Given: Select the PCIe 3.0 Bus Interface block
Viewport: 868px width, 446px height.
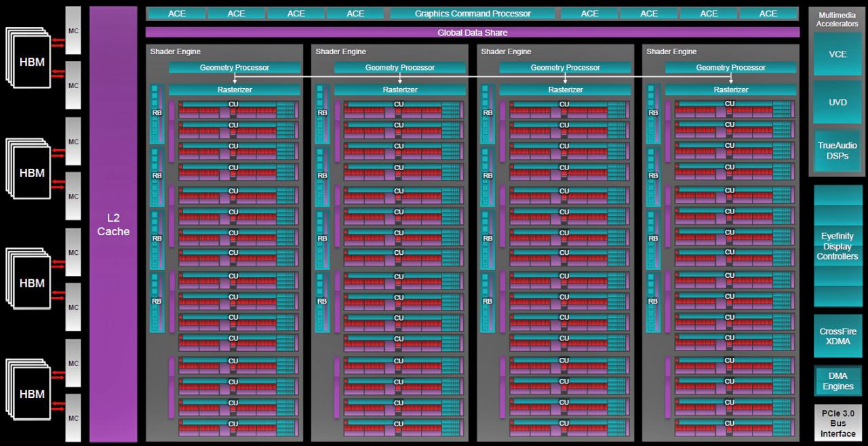Looking at the screenshot, I should (837, 423).
